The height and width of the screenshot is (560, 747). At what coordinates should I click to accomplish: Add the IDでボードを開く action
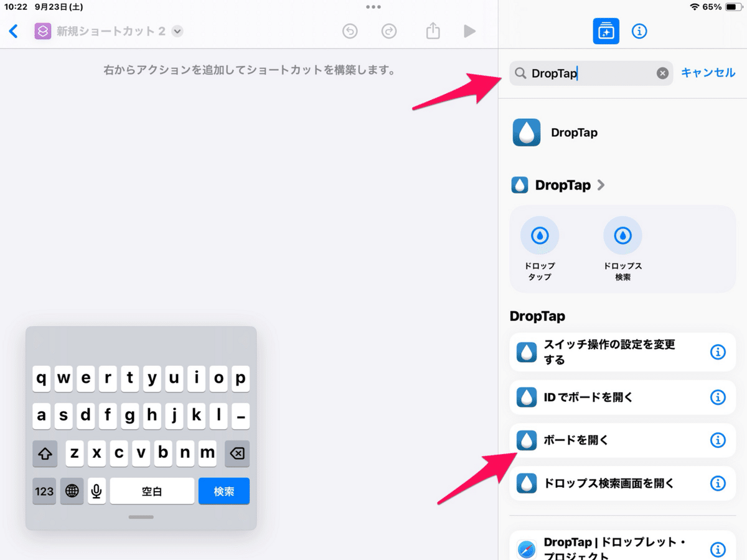coord(622,397)
